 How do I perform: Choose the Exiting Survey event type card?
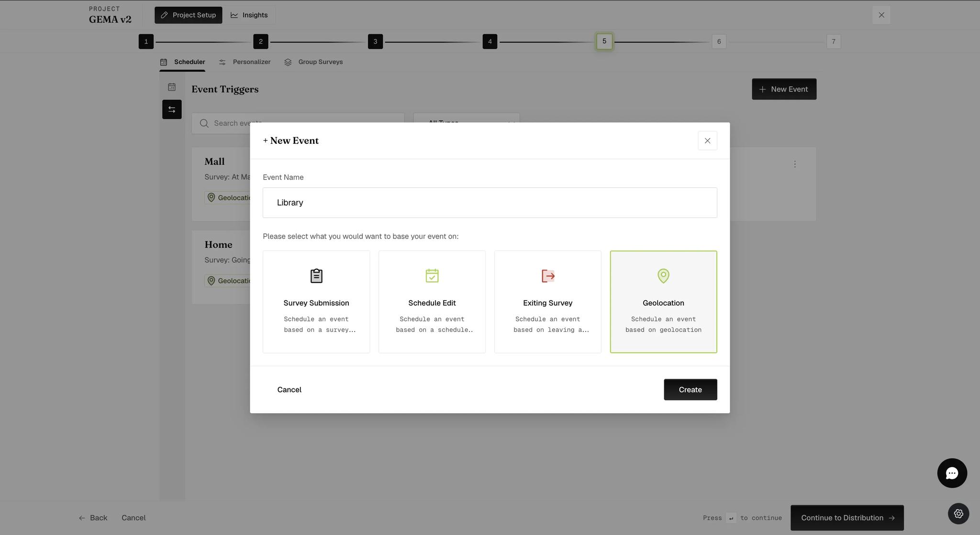[547, 302]
